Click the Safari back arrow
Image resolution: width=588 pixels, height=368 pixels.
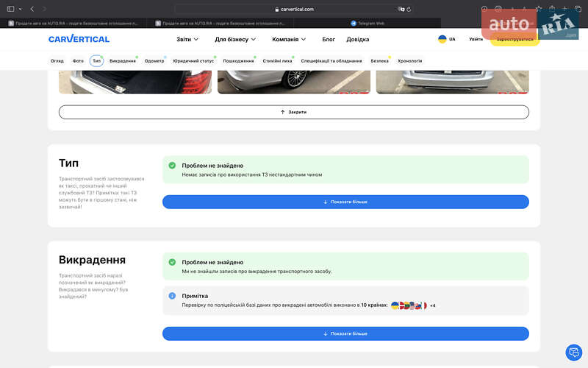click(32, 9)
